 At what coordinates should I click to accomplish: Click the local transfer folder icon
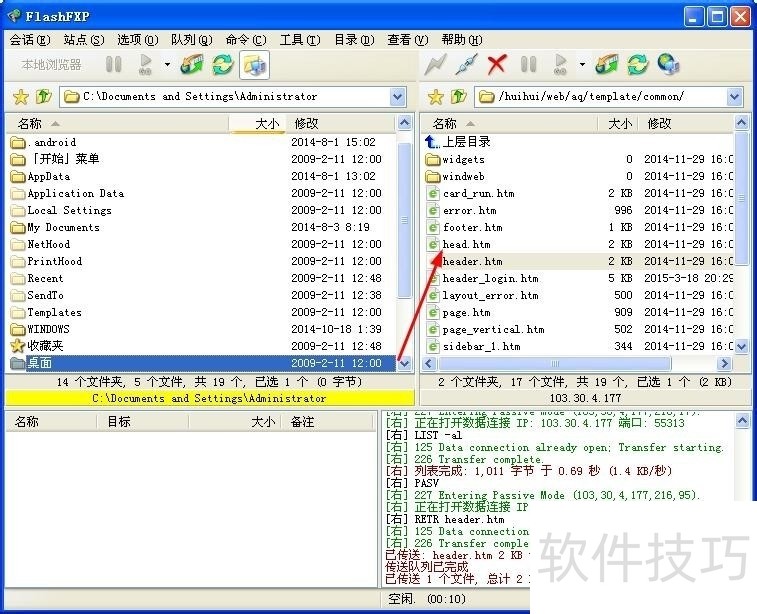[x=192, y=64]
